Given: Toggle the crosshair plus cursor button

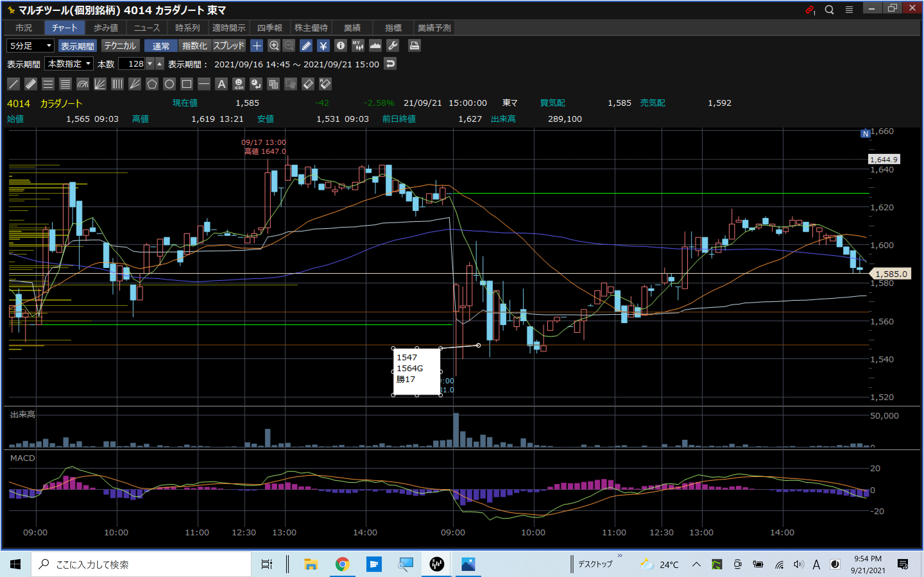Looking at the screenshot, I should [257, 46].
